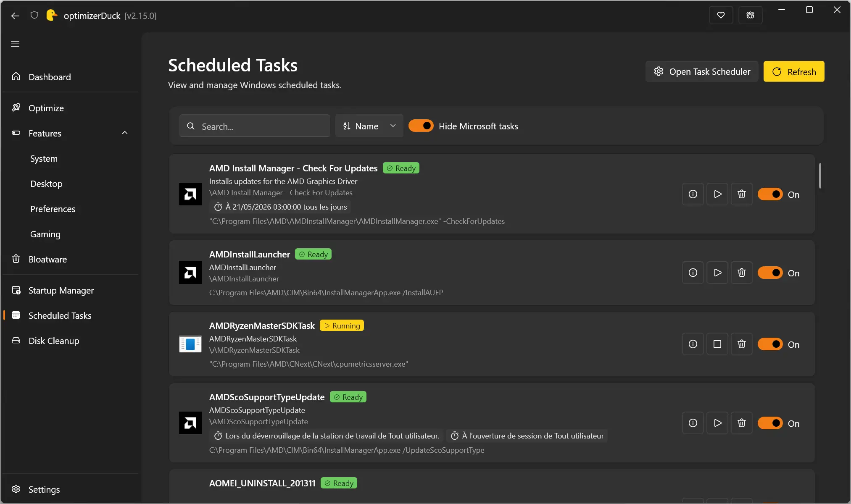The width and height of the screenshot is (851, 504).
Task: Turn off the AMDInstallLauncher toggle
Action: [770, 273]
